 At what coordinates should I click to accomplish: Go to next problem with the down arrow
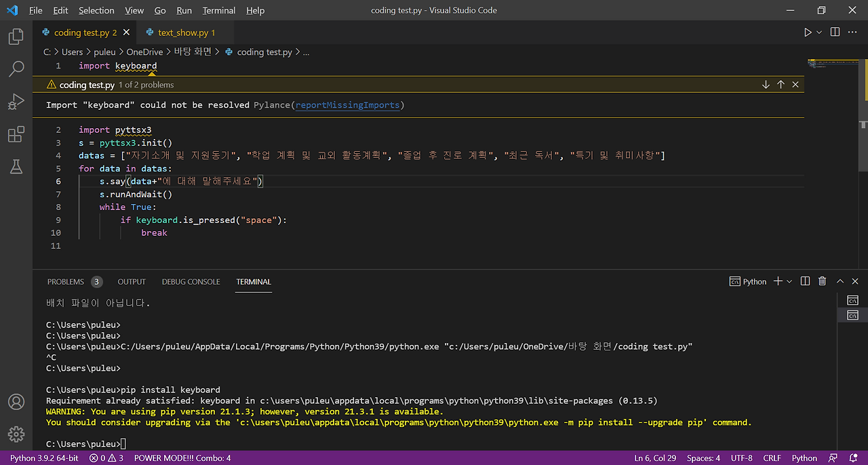point(766,84)
